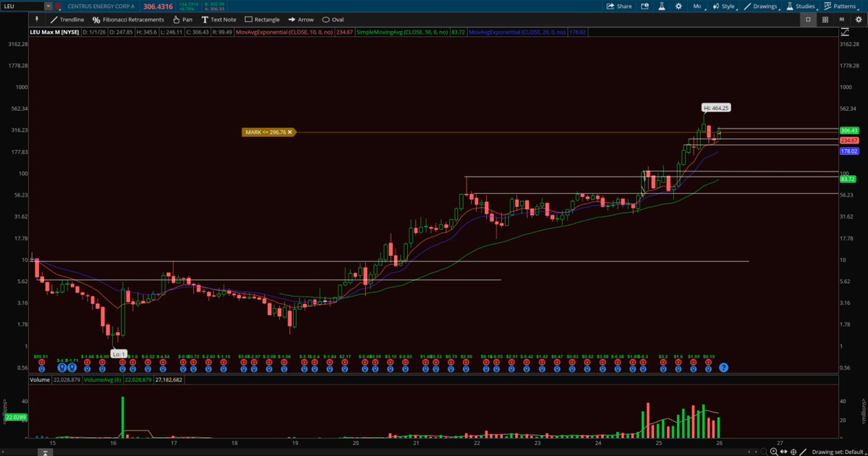The width and height of the screenshot is (868, 456).
Task: Click the price axis scale icon
Action: [844, 32]
